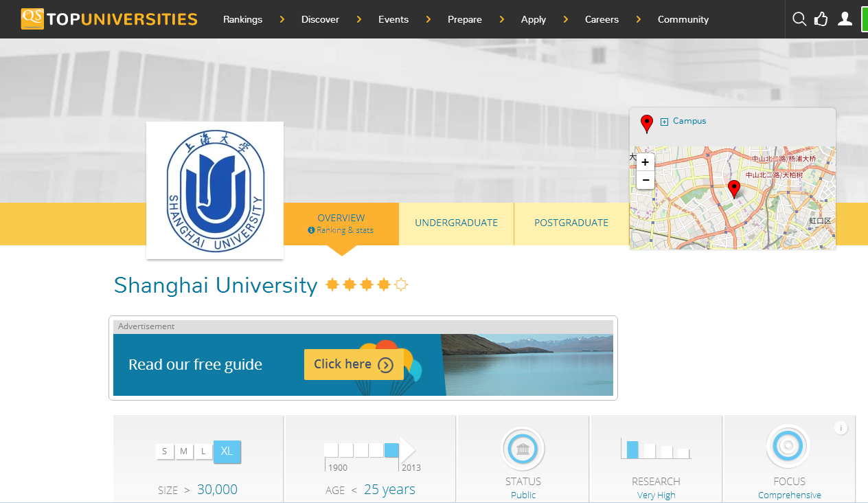Zoom out on the map
The image size is (868, 503).
click(646, 180)
